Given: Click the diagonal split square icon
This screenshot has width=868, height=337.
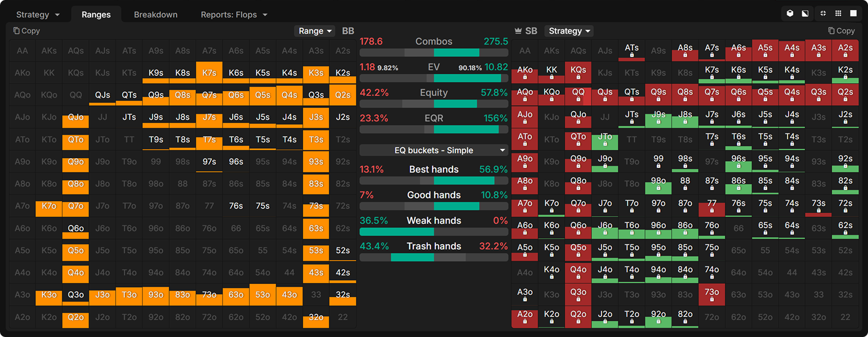Looking at the screenshot, I should tap(806, 14).
